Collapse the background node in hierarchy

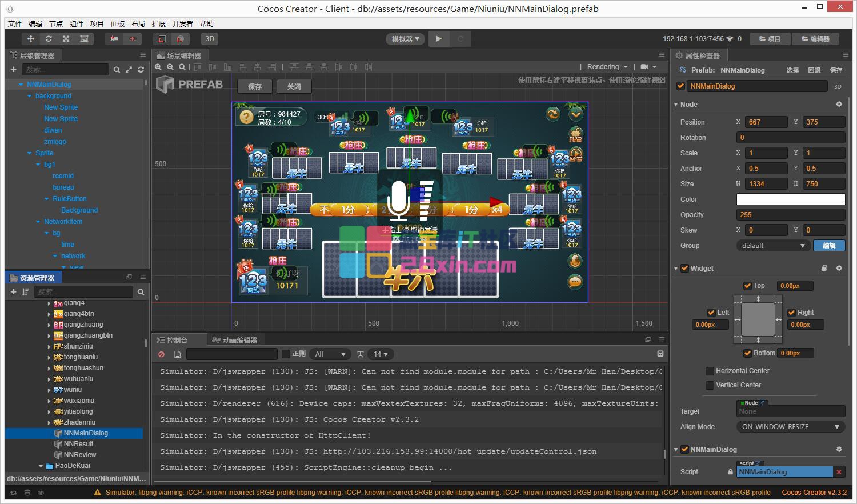click(30, 96)
